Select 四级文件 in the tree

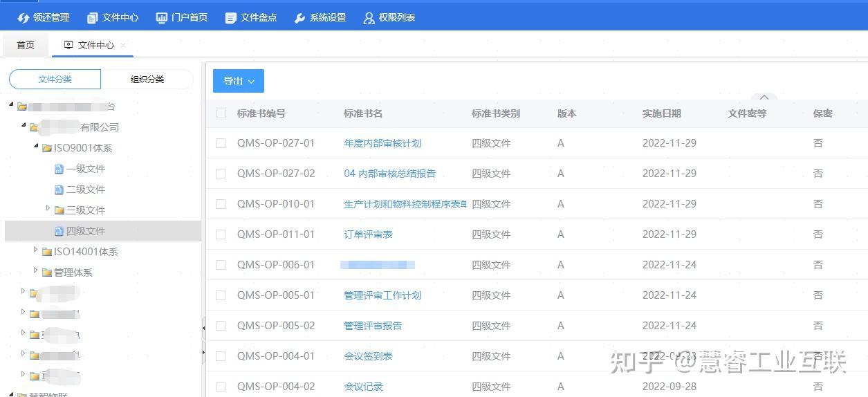click(x=86, y=231)
